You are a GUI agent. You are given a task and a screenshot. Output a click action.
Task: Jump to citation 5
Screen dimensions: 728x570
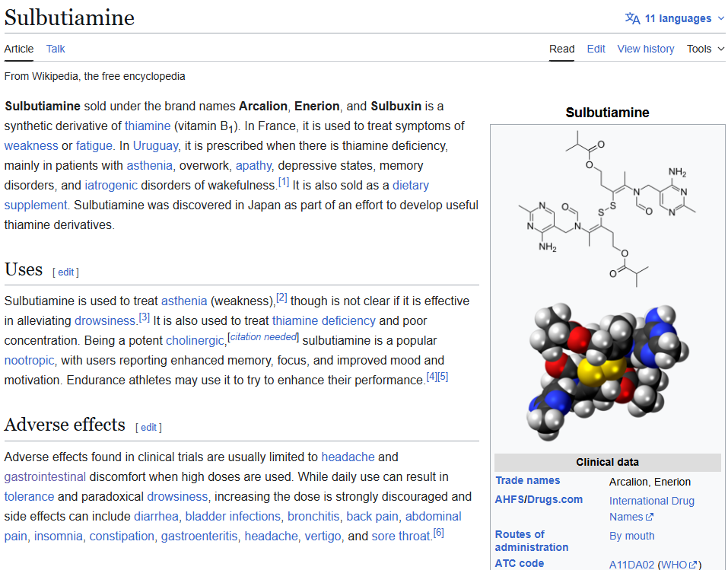point(443,377)
